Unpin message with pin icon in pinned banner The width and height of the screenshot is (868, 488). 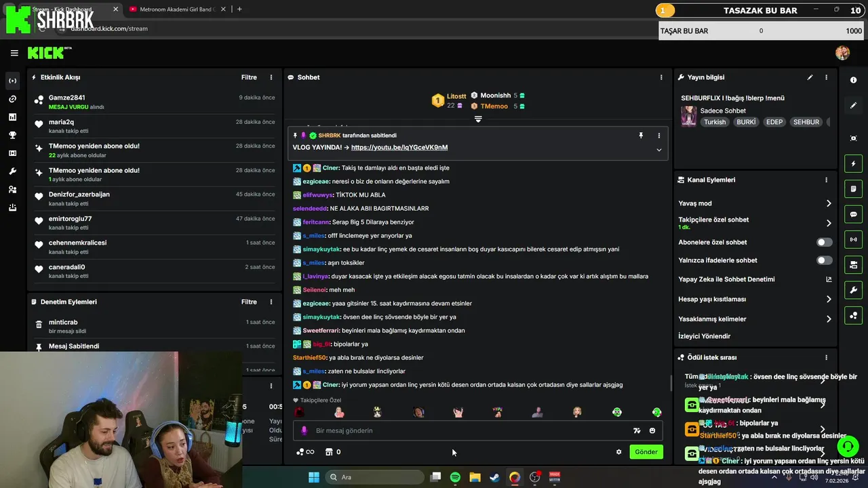(641, 136)
